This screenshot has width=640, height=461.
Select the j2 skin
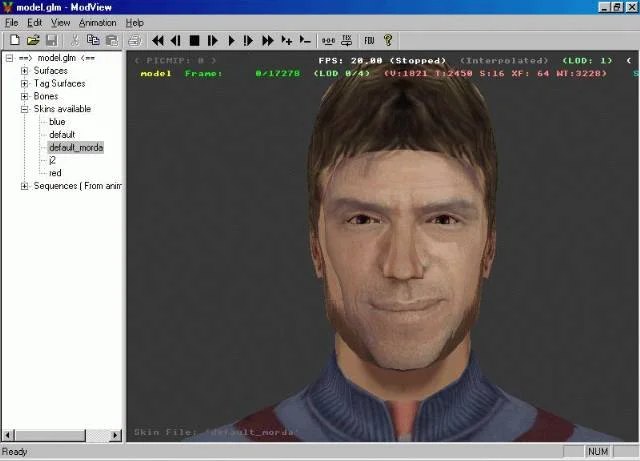tap(52, 160)
